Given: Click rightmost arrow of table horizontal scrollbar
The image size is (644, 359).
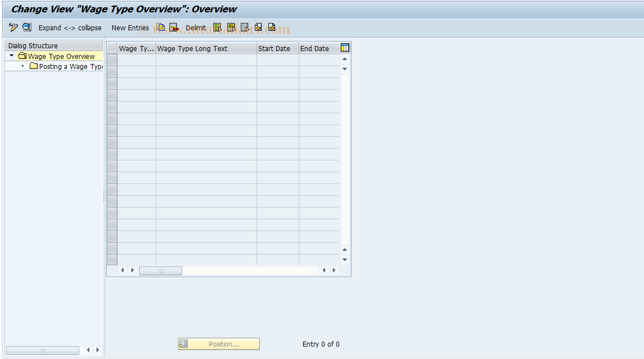Looking at the screenshot, I should 334,270.
